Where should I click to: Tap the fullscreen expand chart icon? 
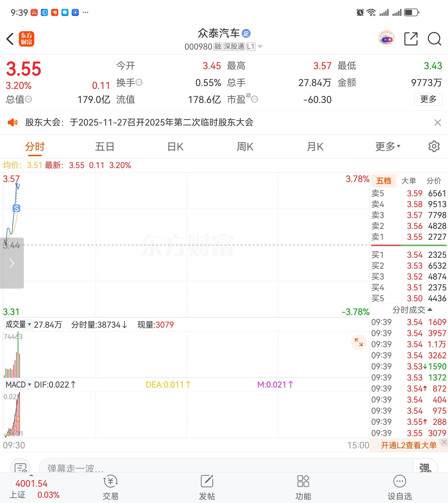(358, 342)
